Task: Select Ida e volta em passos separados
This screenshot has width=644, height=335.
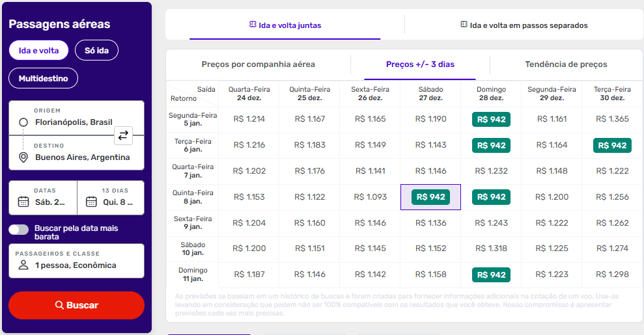Action: tap(524, 25)
